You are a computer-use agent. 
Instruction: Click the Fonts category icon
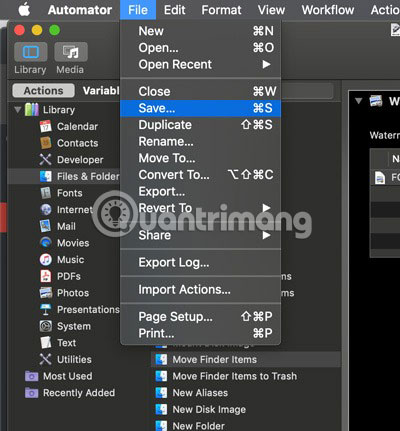pyautogui.click(x=46, y=193)
